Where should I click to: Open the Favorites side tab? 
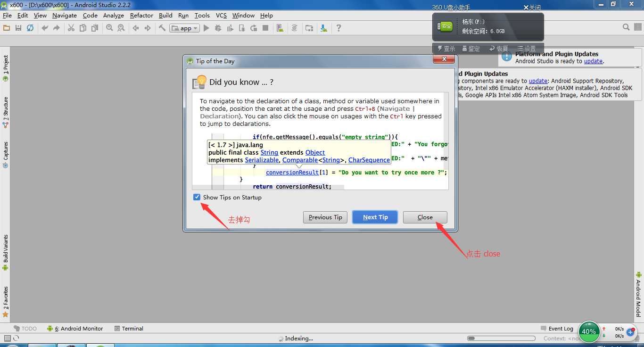pos(6,302)
